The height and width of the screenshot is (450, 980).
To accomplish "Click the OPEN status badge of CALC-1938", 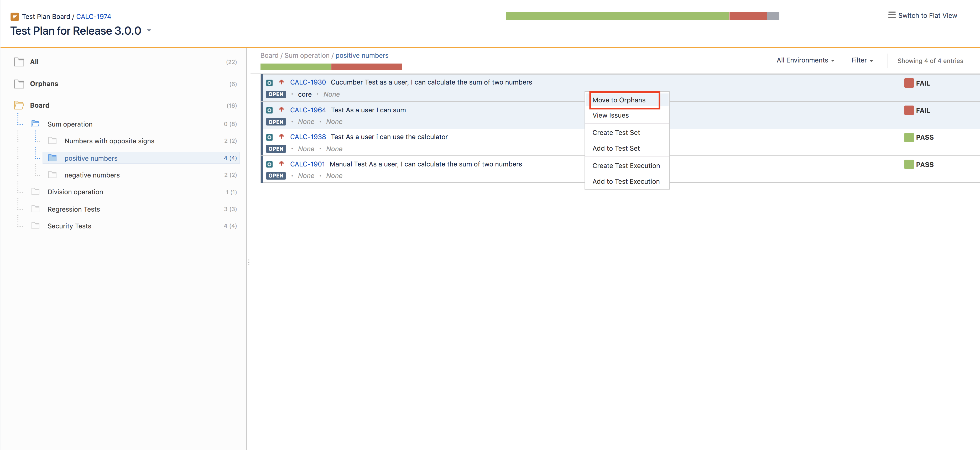I will click(x=276, y=149).
